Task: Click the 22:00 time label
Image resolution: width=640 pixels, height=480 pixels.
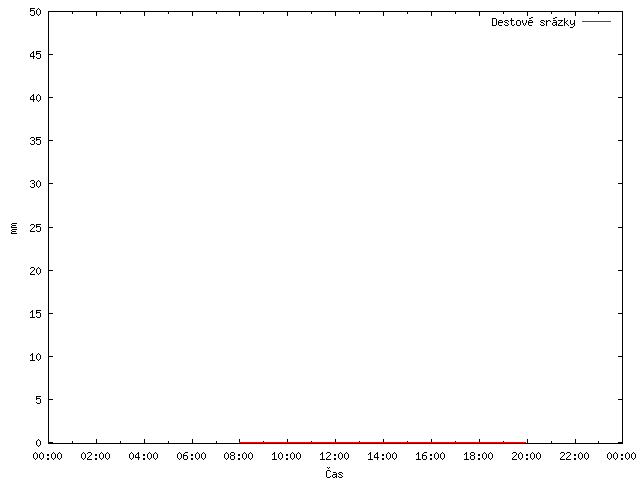Action: tap(574, 456)
